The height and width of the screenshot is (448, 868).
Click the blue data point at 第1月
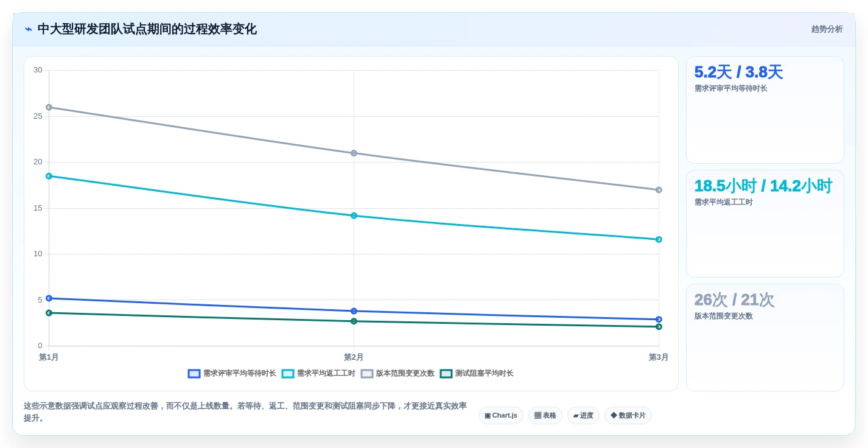(x=49, y=298)
